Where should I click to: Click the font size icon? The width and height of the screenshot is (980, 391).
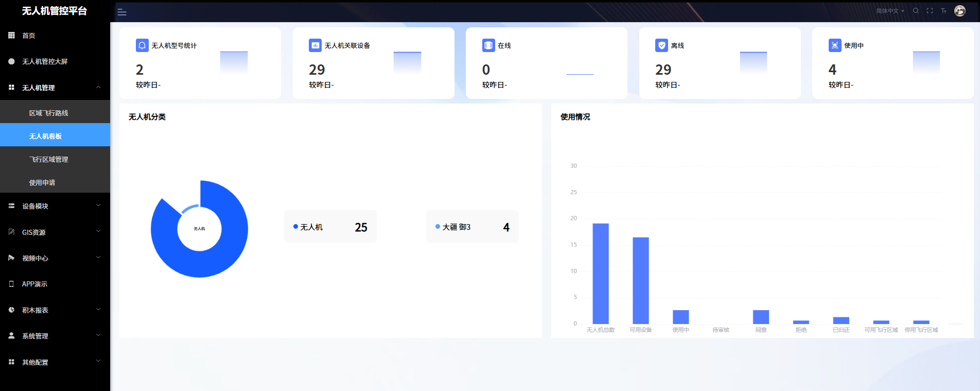943,11
